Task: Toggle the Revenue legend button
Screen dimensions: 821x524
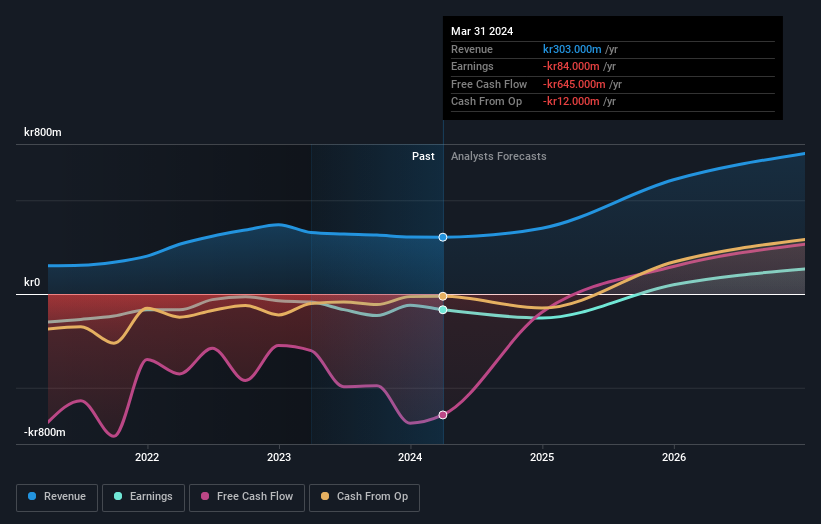Action: point(57,497)
